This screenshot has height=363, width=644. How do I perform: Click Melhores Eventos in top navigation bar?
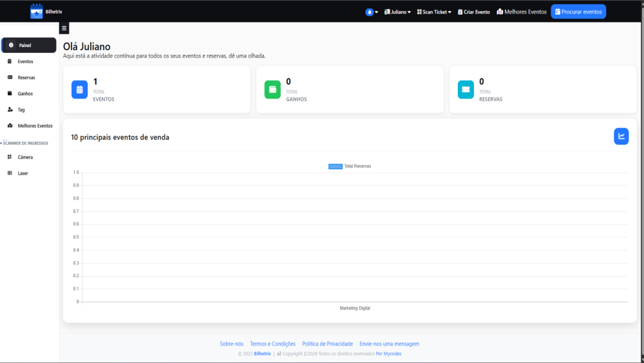[x=522, y=12]
